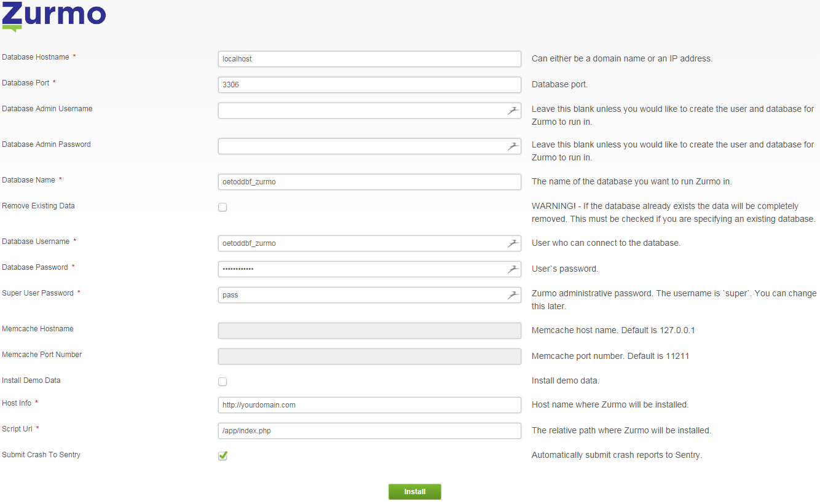The height and width of the screenshot is (504, 820).
Task: Click text 'Memcache port number. Default is 11211'
Action: (x=610, y=356)
